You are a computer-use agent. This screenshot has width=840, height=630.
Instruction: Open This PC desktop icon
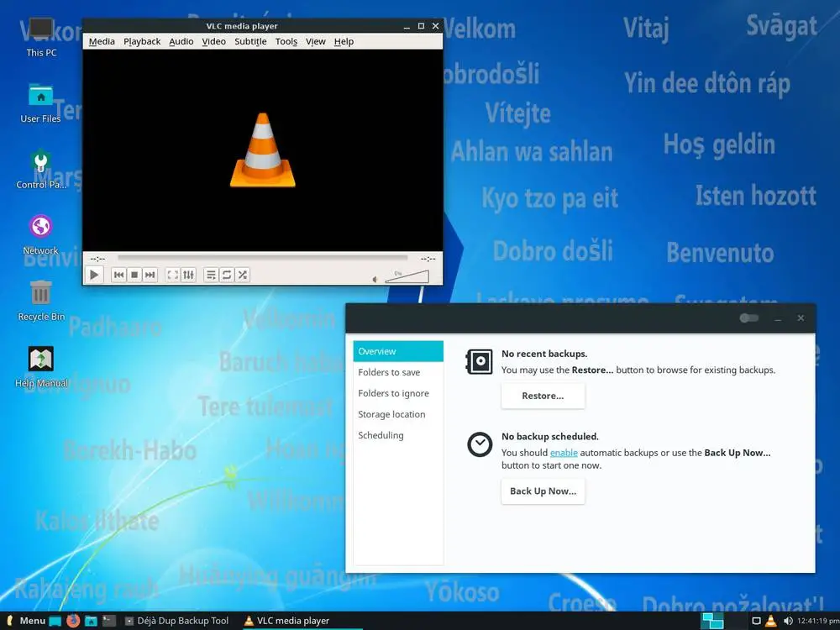tap(40, 36)
